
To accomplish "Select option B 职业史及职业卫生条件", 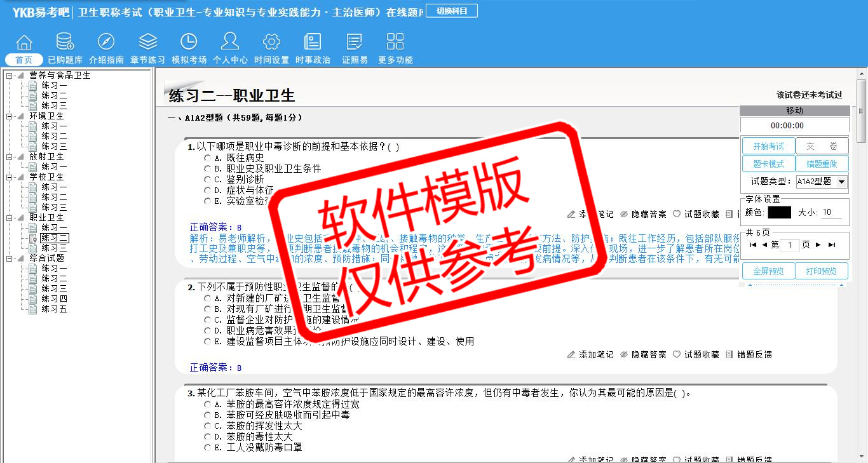I will pos(207,168).
